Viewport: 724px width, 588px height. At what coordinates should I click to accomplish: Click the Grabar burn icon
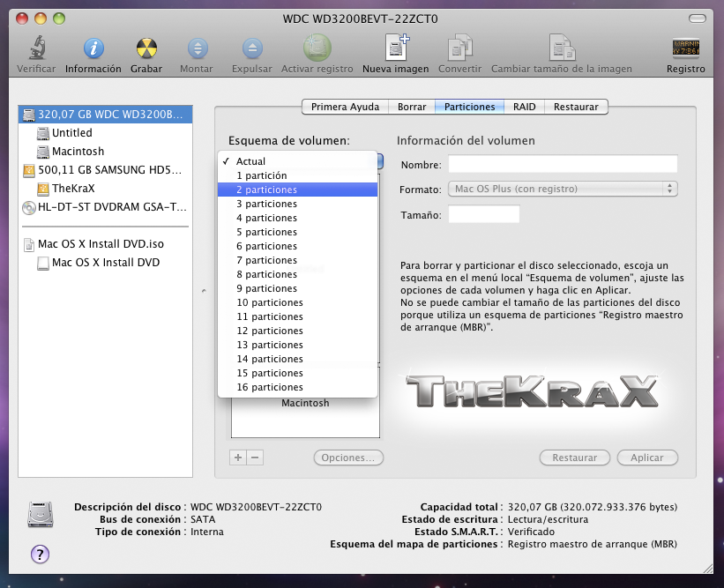[x=146, y=48]
